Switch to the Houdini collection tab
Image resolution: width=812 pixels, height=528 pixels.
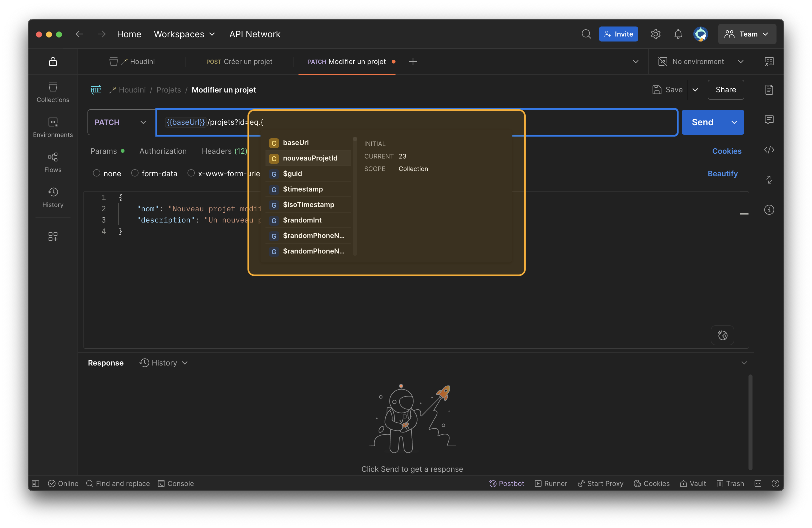point(132,61)
